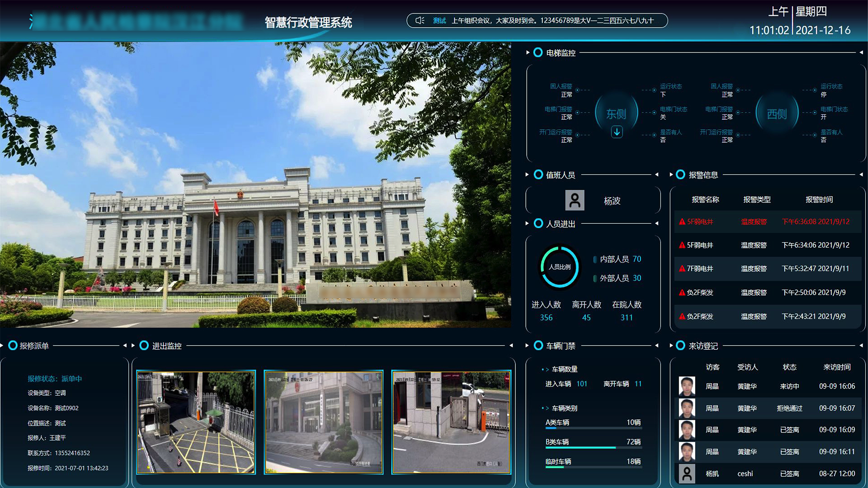Click the 进出监控 ring icon
Screen dimensions: 868x488
point(144,345)
